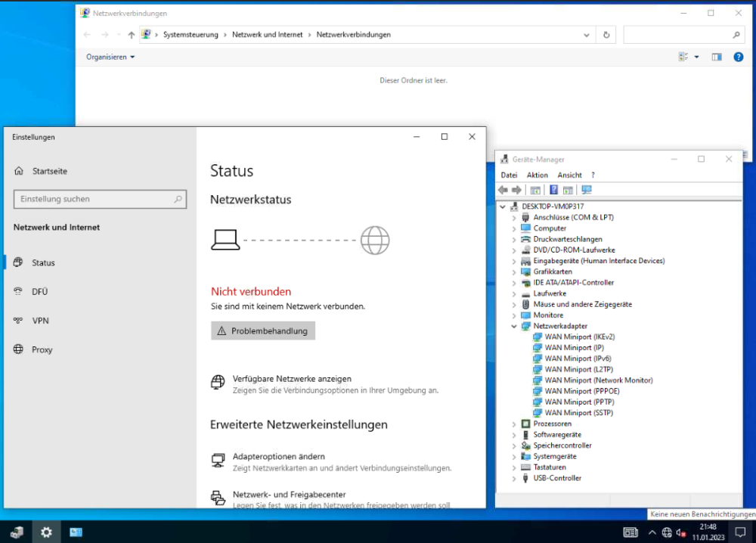Toggle preview pane icon in Netzwerkverbindungen

pos(717,57)
